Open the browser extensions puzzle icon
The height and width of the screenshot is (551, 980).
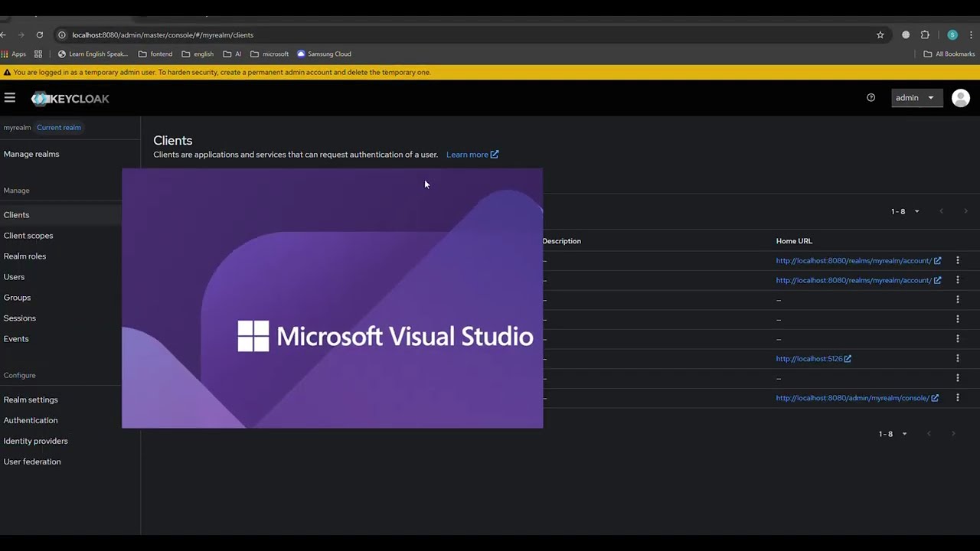[x=925, y=34]
